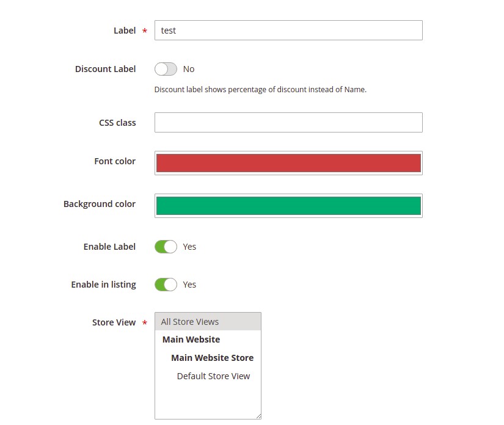
Task: Select All Store Views option
Action: pyautogui.click(x=208, y=322)
